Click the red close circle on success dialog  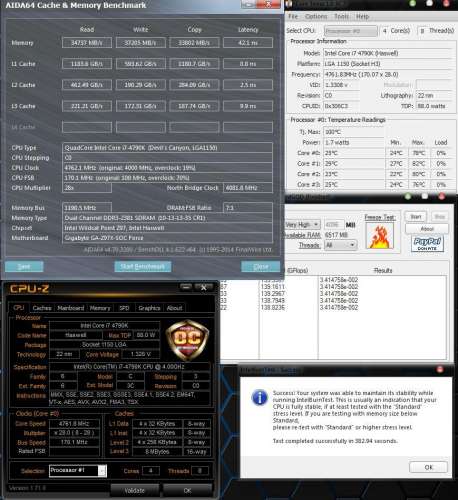(440, 369)
